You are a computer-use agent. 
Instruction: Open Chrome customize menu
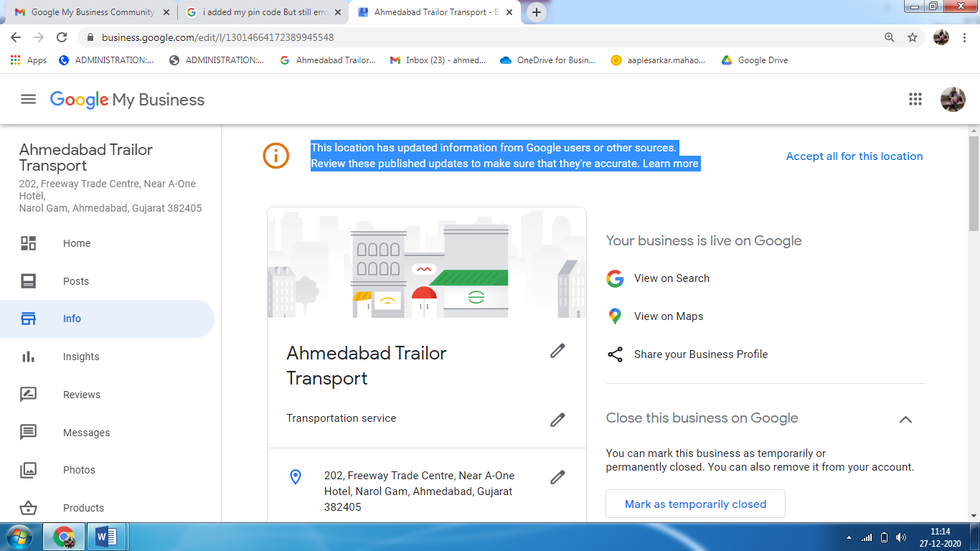click(965, 37)
